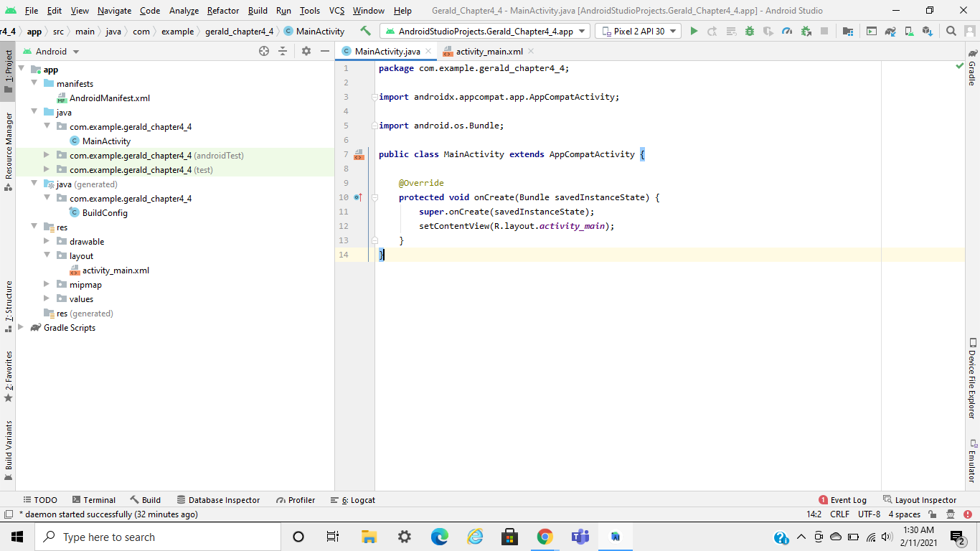This screenshot has width=980, height=551.
Task: Toggle the file read-only lock icon
Action: [933, 514]
